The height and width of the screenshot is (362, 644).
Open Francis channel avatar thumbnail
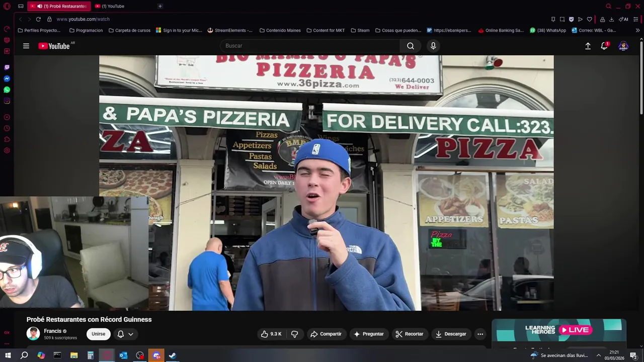pos(33,334)
